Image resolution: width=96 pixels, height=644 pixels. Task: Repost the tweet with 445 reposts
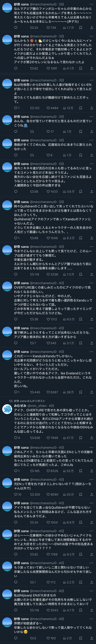tap(32, 392)
